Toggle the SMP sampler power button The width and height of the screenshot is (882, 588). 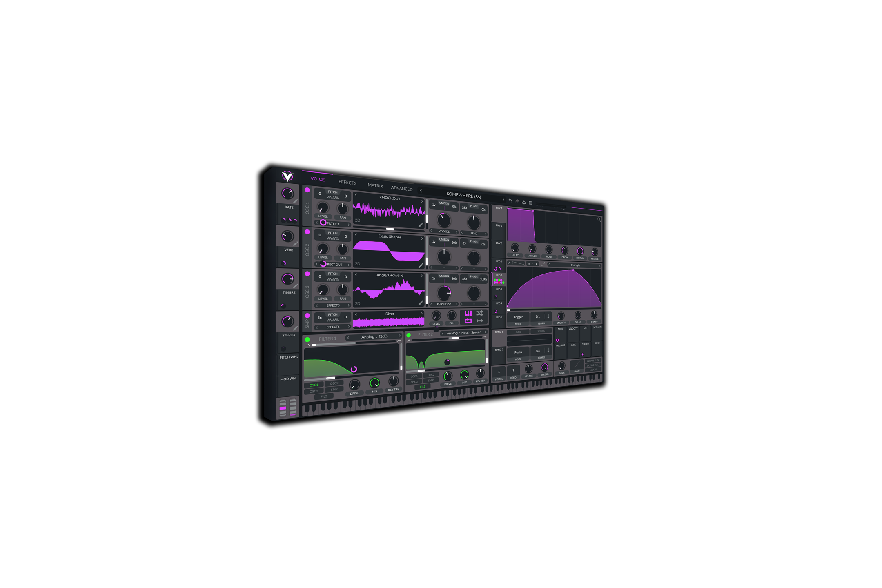click(x=307, y=316)
